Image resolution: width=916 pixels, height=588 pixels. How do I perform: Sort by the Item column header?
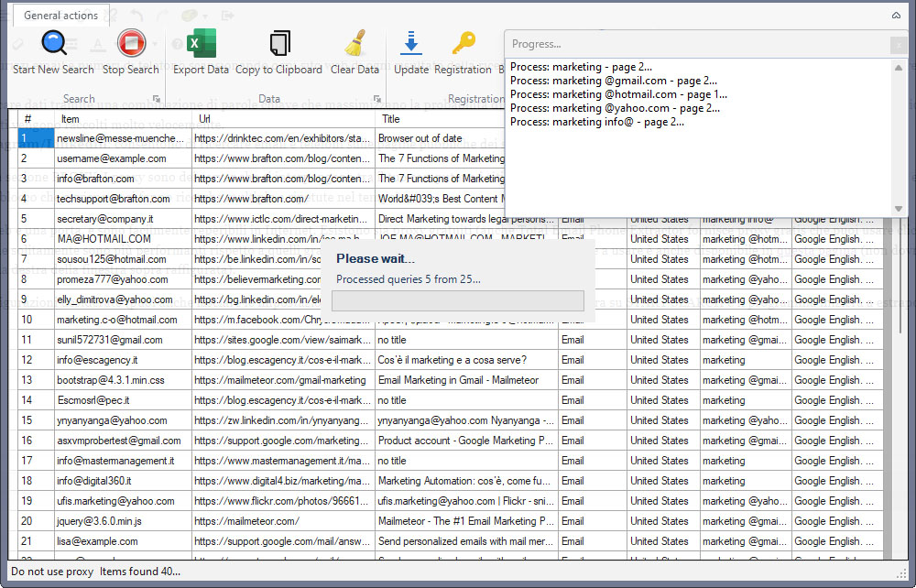point(124,119)
